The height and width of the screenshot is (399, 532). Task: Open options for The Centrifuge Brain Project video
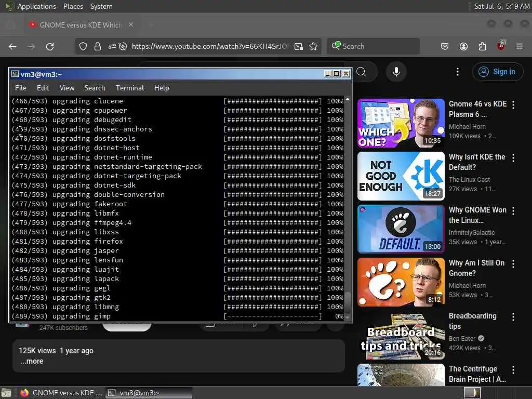coord(513,369)
